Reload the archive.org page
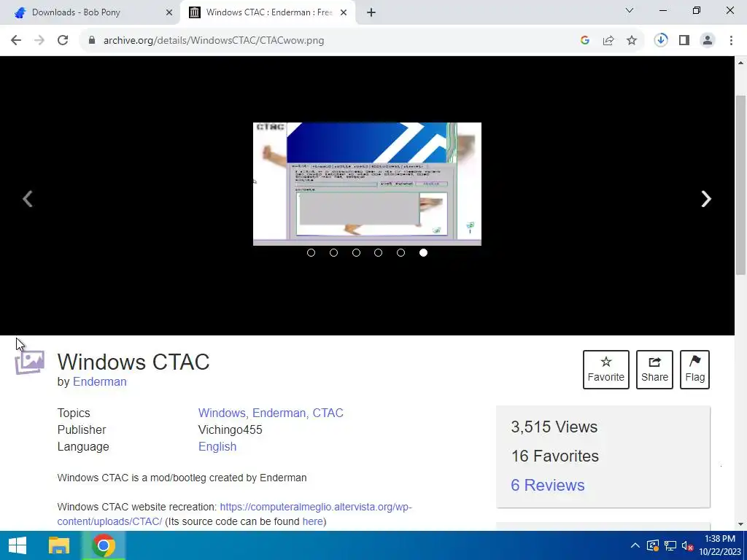Image resolution: width=747 pixels, height=560 pixels. tap(63, 41)
